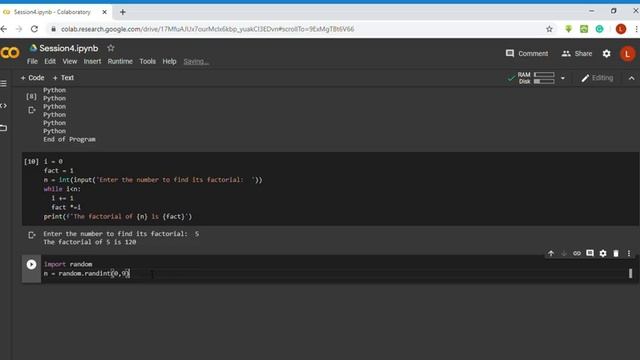Bookmark this page with the star
Image resolution: width=640 pixels, height=360 pixels.
click(549, 29)
